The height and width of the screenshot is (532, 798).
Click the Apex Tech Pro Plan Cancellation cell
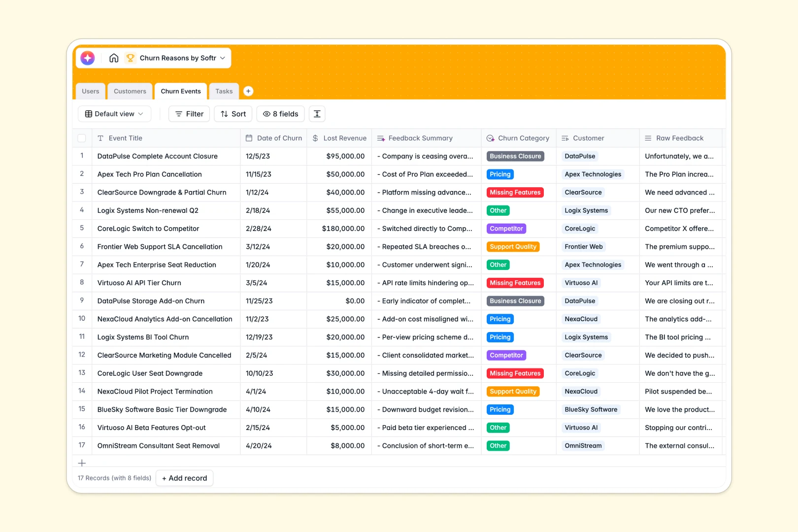pyautogui.click(x=166, y=174)
